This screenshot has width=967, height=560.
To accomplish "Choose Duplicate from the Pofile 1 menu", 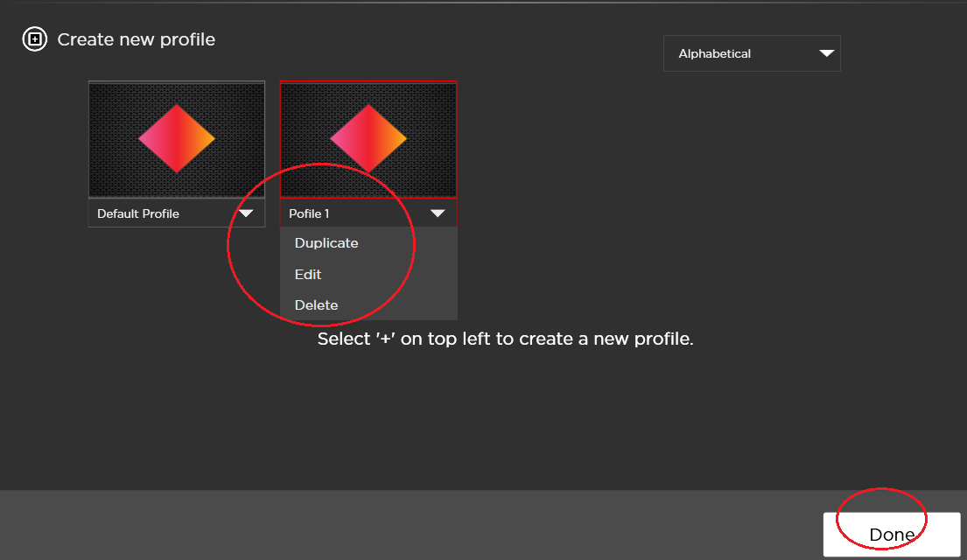I will (326, 242).
